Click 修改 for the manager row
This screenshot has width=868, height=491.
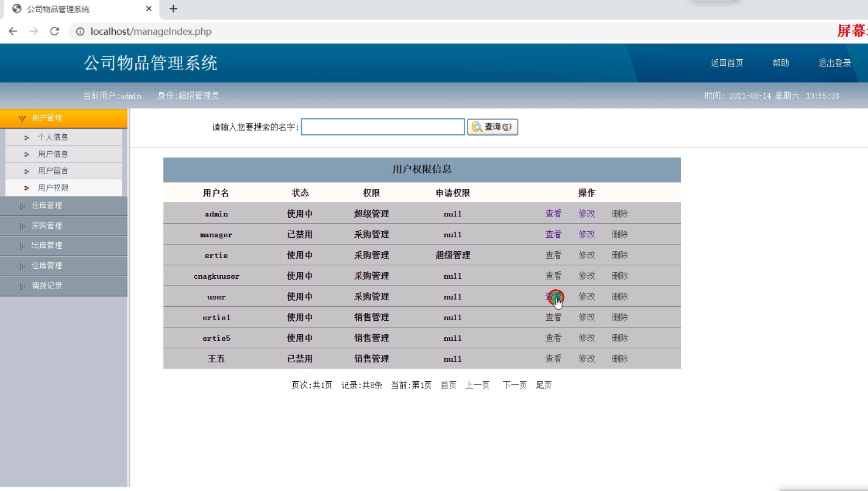click(587, 234)
